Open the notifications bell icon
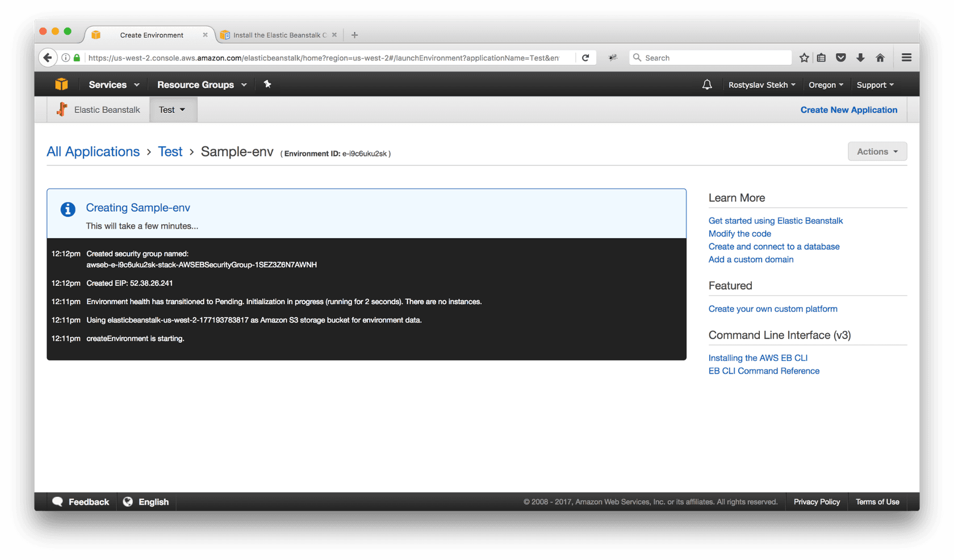 [x=707, y=85]
